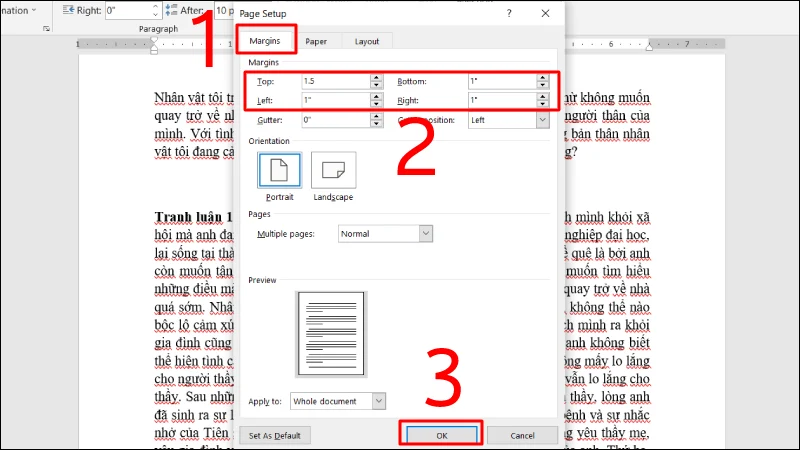Click the Set As Default button
This screenshot has width=800, height=450.
click(x=275, y=435)
